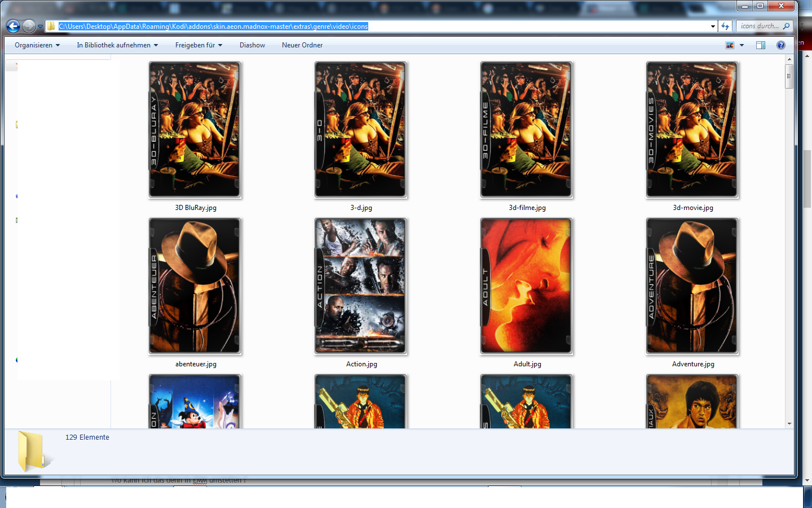Focus the 'icons durch...' search field
The image size is (812, 508).
point(759,26)
